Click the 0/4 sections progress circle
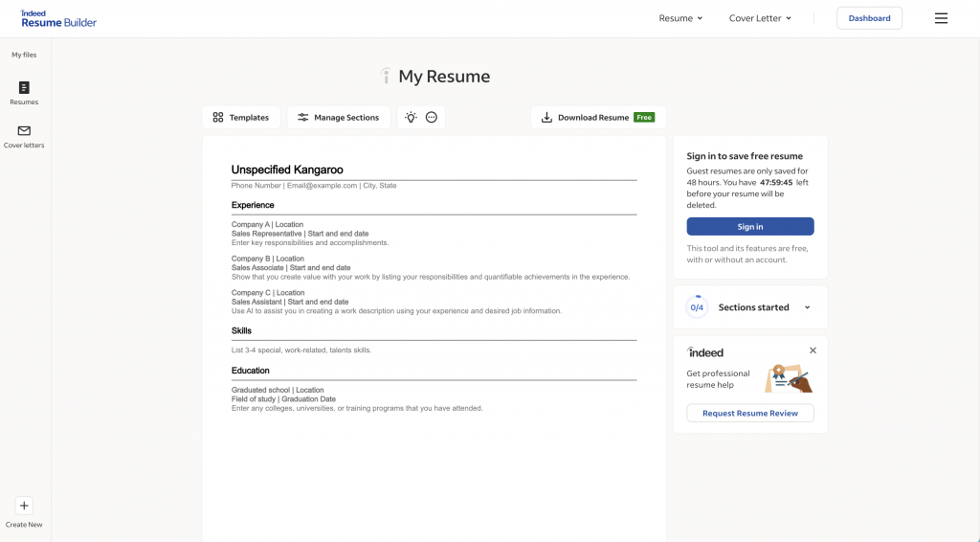The width and height of the screenshot is (980, 542). pos(697,307)
